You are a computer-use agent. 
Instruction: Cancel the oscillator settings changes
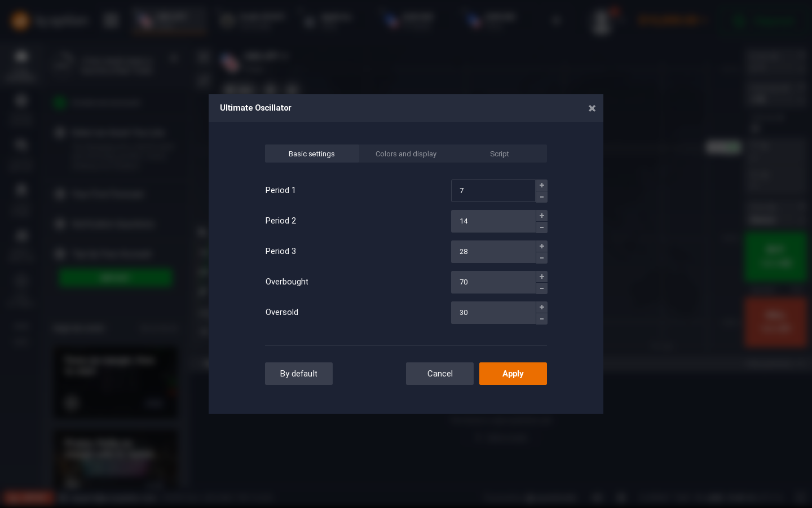tap(440, 374)
